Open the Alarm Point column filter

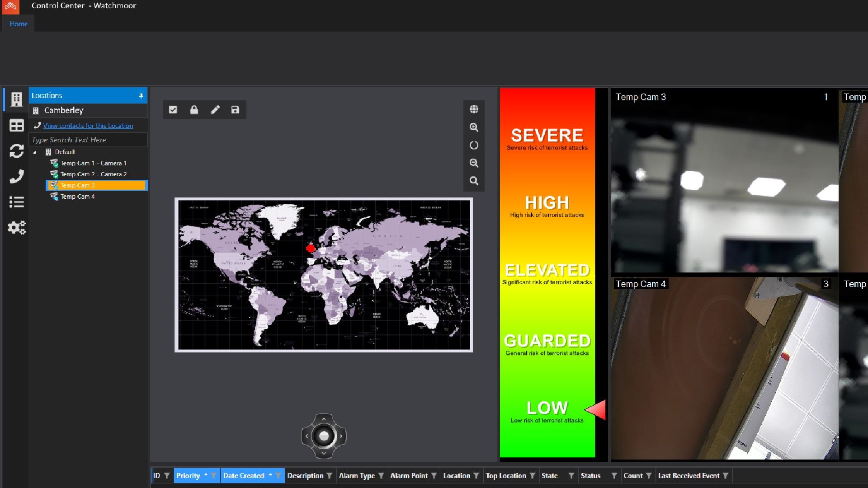(434, 476)
